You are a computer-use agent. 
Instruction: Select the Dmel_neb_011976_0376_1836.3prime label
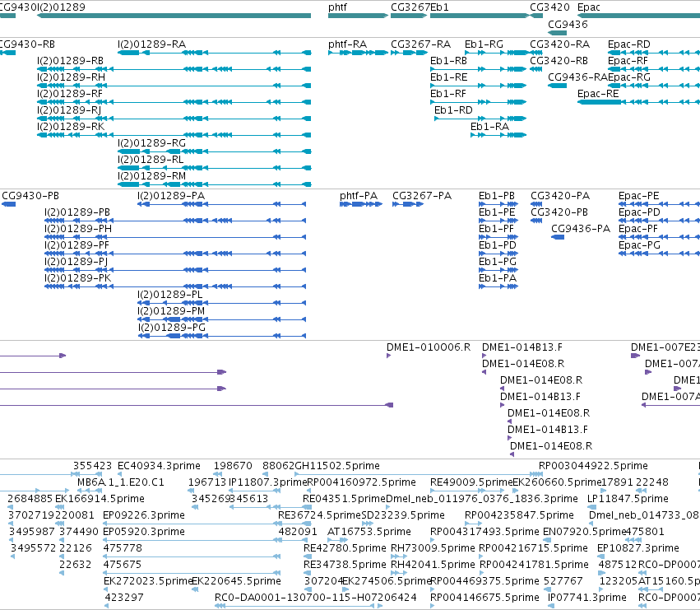tap(482, 499)
